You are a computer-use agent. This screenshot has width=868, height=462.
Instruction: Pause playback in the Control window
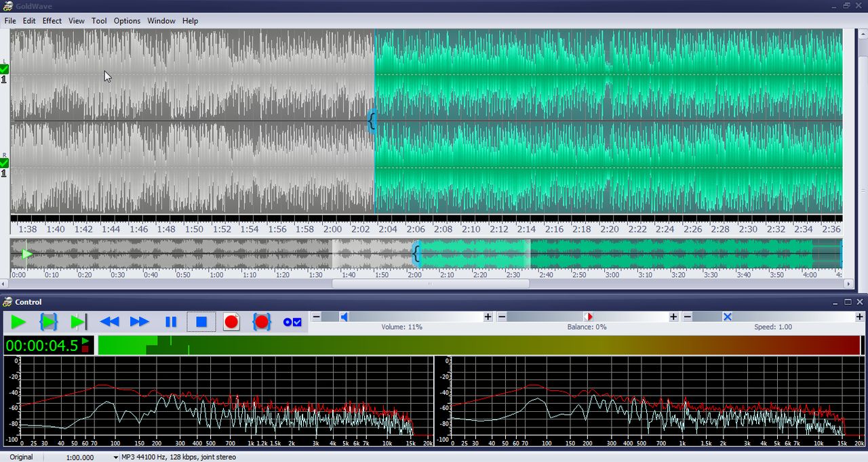pos(171,322)
